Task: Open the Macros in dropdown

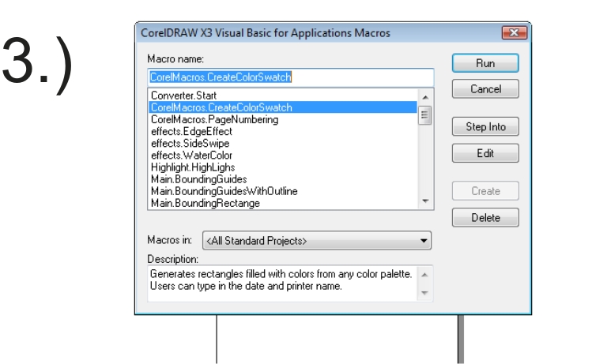Action: (x=317, y=241)
